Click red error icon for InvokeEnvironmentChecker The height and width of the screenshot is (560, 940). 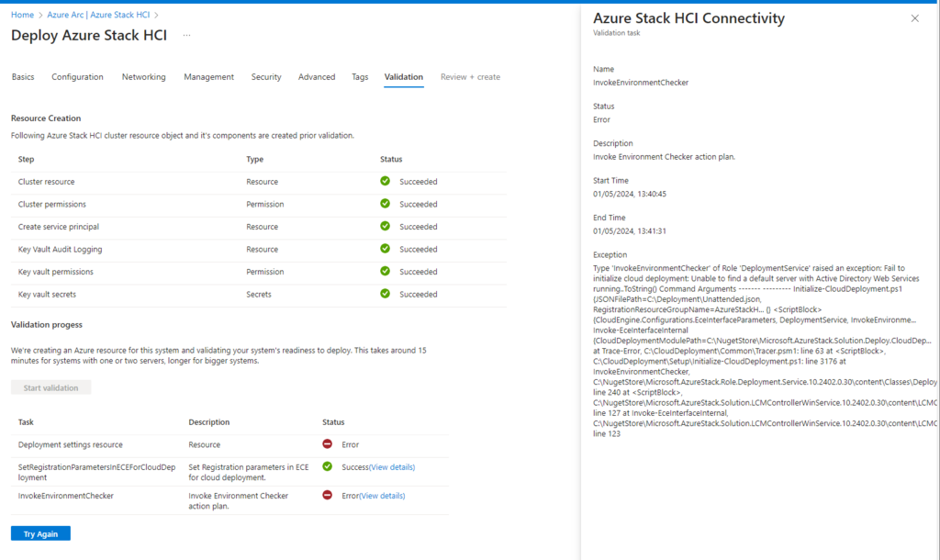point(328,496)
